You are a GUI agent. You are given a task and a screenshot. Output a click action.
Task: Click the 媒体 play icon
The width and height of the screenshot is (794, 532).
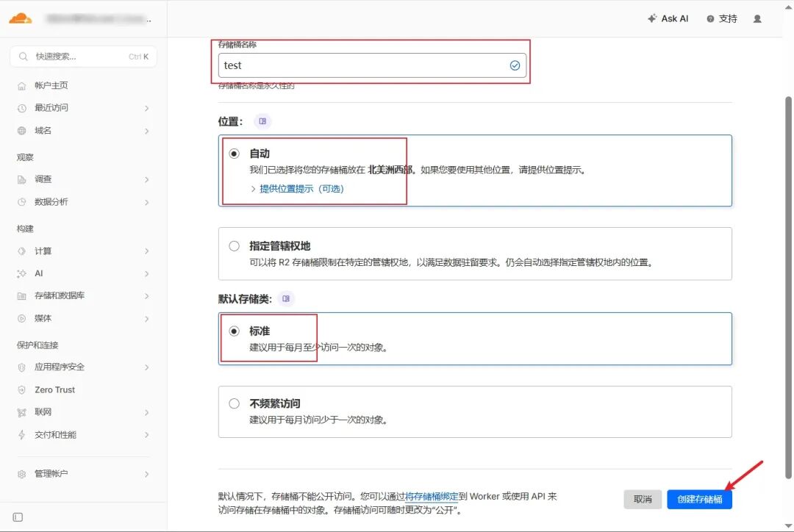[x=22, y=318]
